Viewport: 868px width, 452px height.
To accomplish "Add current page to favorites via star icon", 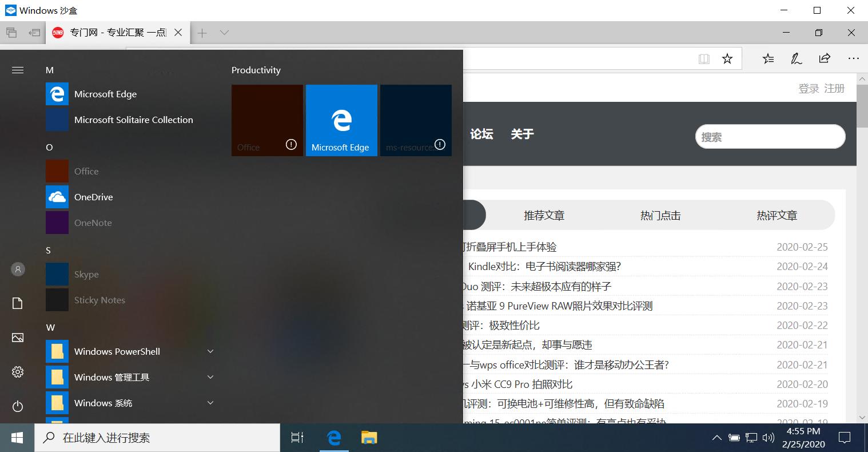I will [x=727, y=58].
